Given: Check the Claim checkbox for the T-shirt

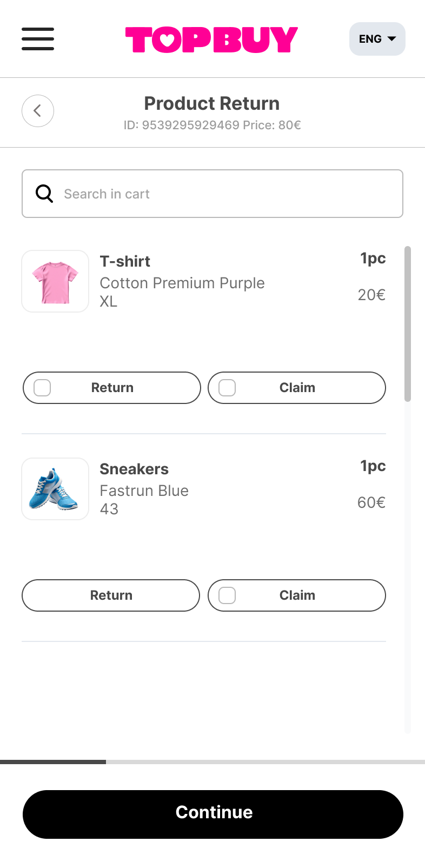Looking at the screenshot, I should (227, 387).
